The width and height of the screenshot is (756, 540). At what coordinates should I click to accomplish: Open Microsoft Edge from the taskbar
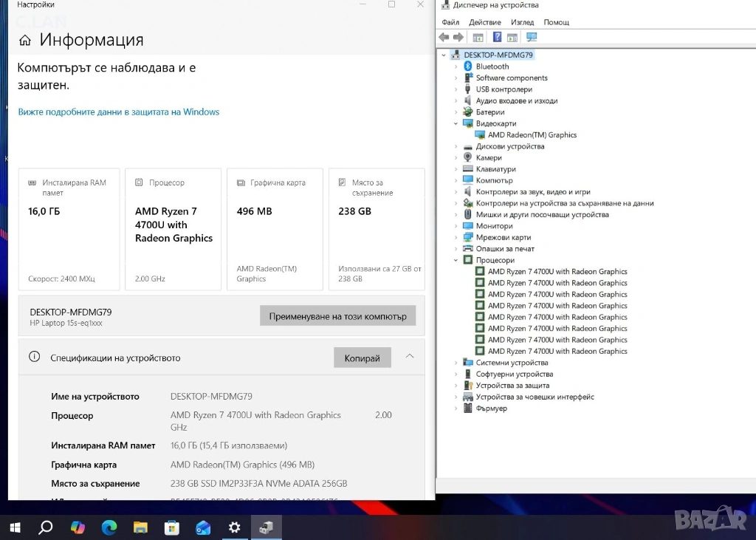tap(109, 527)
